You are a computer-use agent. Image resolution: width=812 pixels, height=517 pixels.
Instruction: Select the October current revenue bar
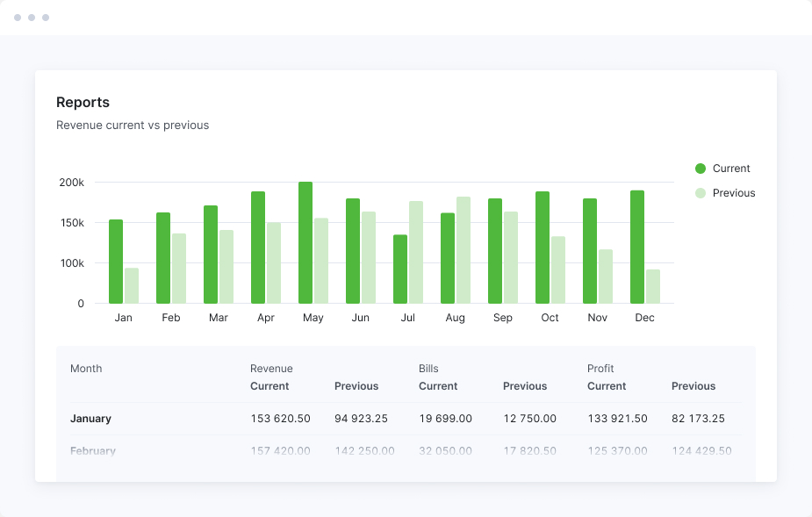(543, 248)
